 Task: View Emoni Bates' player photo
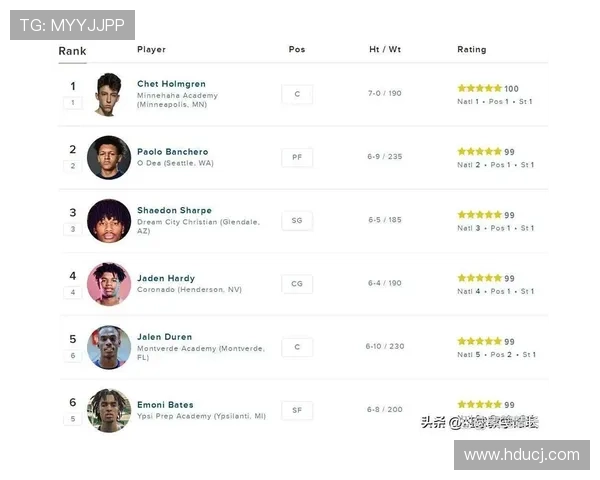[108, 410]
